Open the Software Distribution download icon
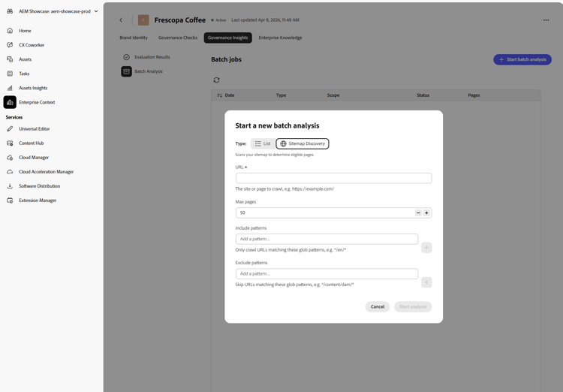The width and height of the screenshot is (563, 392). [x=10, y=186]
